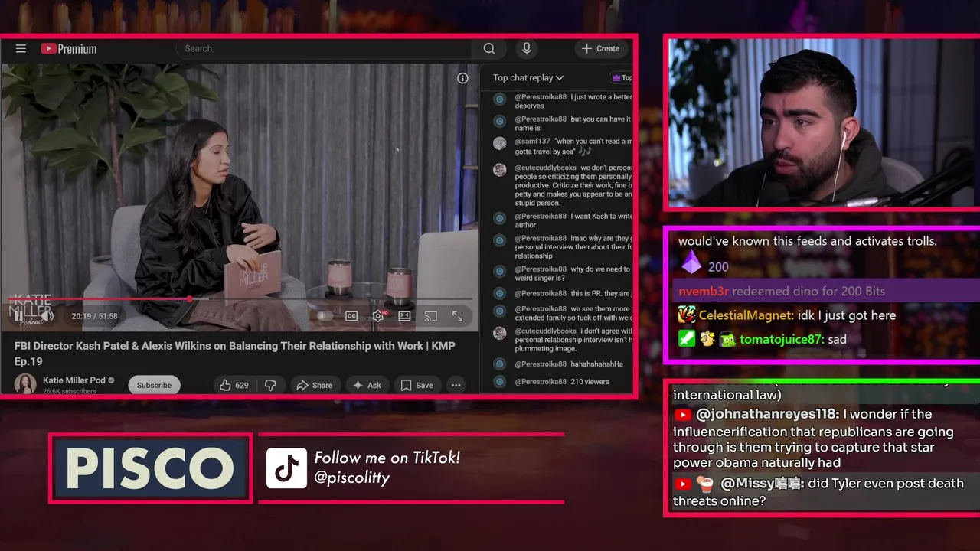Viewport: 980px width, 551px height.
Task: Seek using the red video progress bar
Action: 241,298
